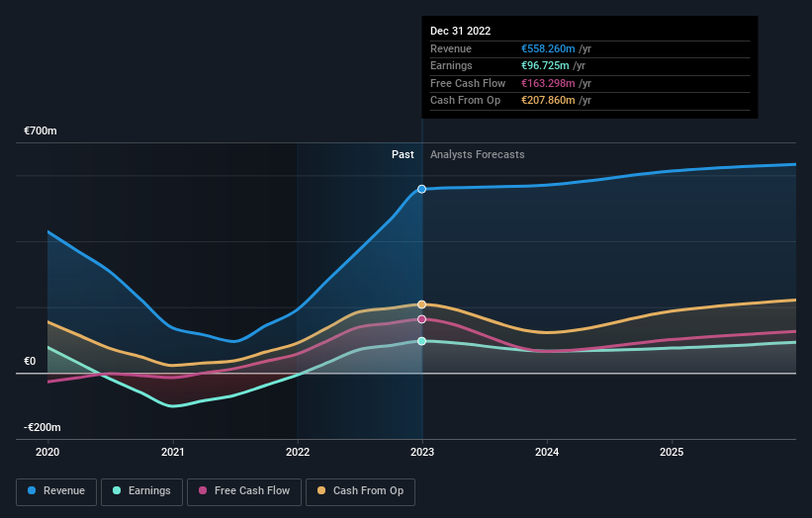
Task: Click the Cash From Op data point at 2023
Action: [x=422, y=304]
